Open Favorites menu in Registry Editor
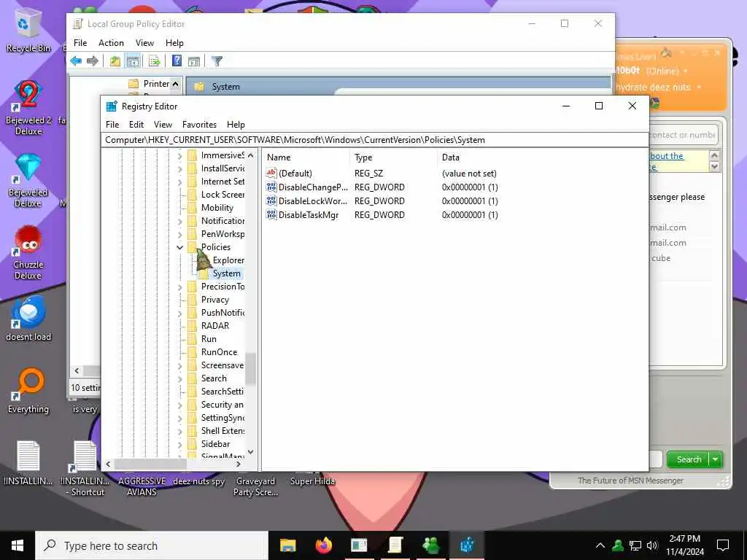This screenshot has width=747, height=560. [199, 124]
